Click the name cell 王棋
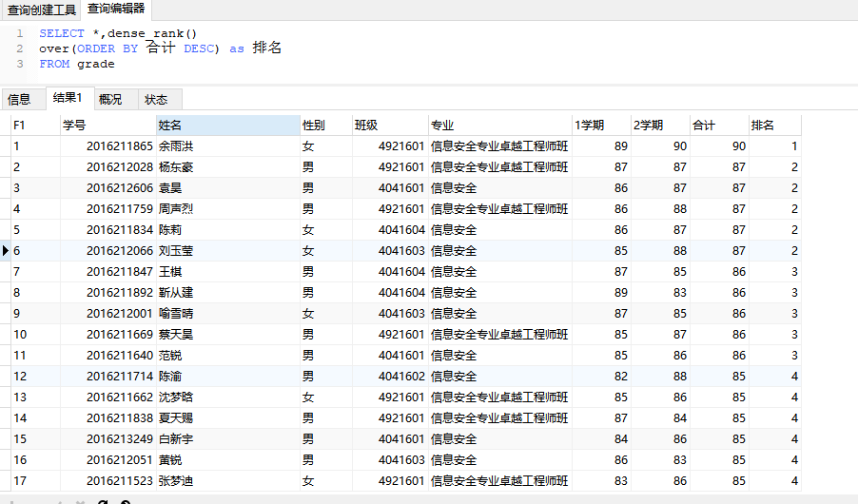Viewport: 858px width, 504px height. tap(228, 271)
